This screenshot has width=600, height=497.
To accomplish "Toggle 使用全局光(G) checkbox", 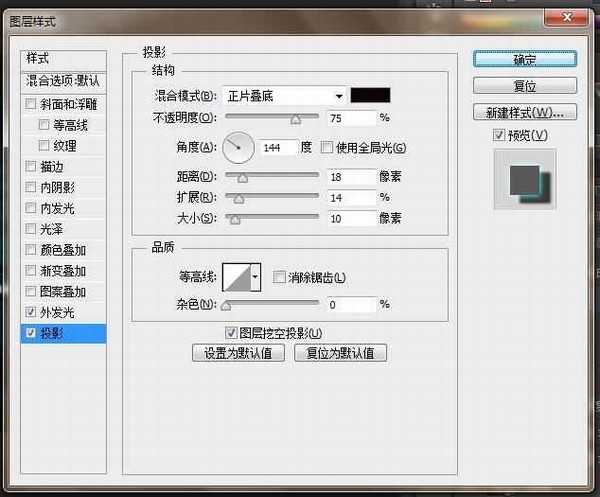I will pos(326,147).
